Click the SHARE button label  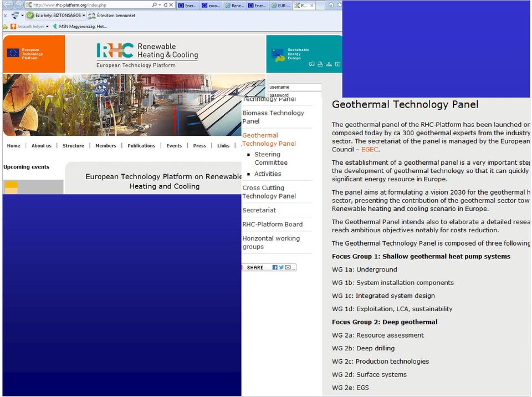255,268
